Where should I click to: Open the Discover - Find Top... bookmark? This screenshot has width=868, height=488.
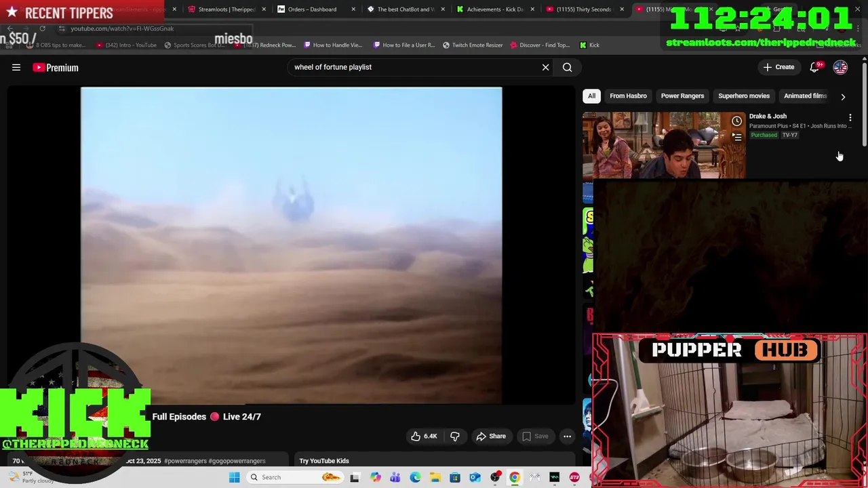540,45
